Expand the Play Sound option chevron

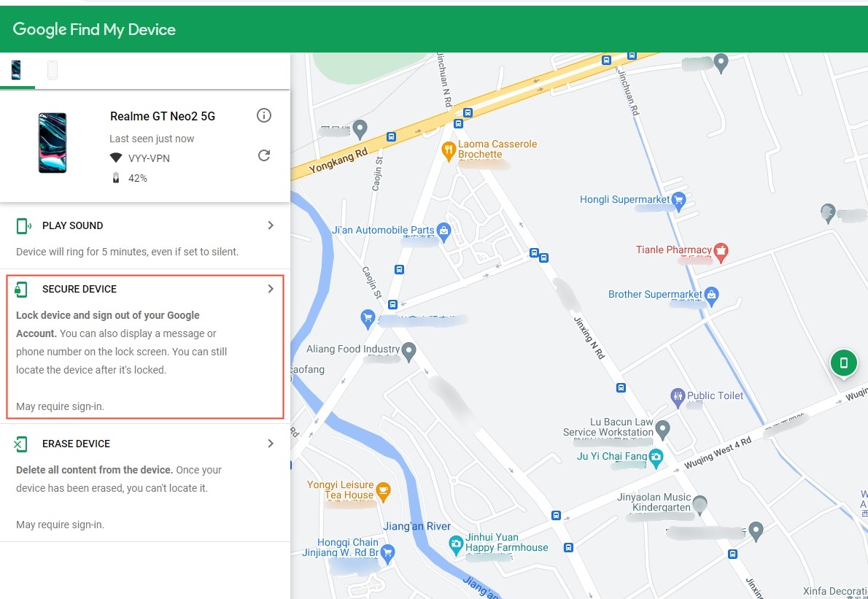coord(271,225)
